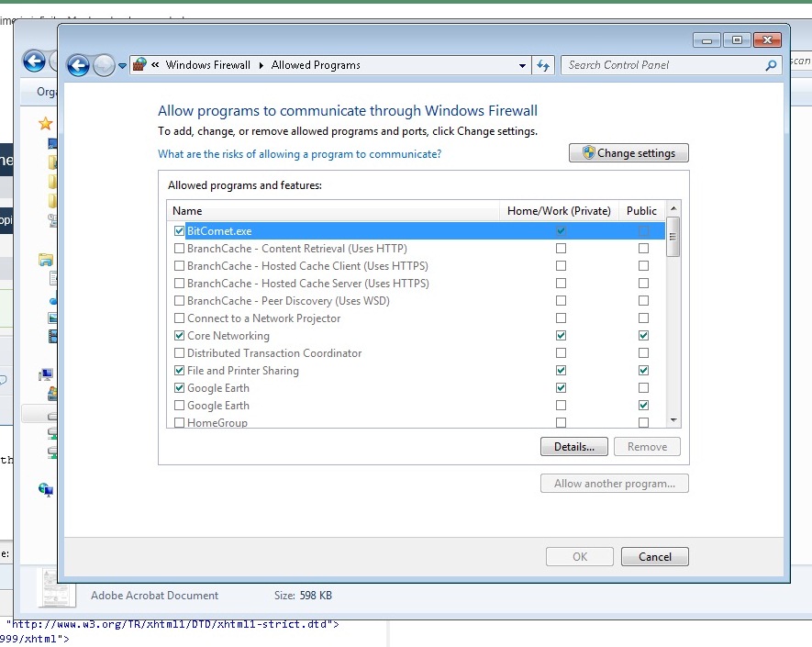Sort by the Public column header
The height and width of the screenshot is (647, 812).
641,211
